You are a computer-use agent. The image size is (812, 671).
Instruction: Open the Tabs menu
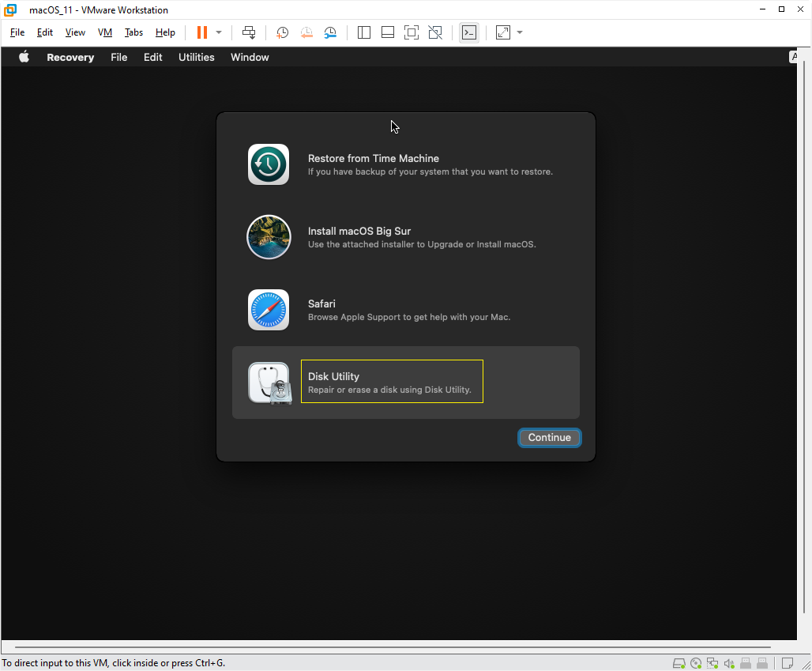click(x=133, y=32)
